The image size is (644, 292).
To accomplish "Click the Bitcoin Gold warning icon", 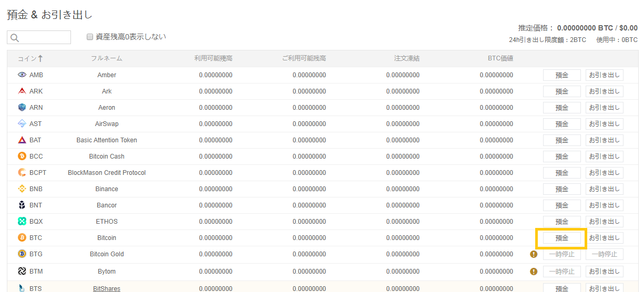I will [534, 255].
